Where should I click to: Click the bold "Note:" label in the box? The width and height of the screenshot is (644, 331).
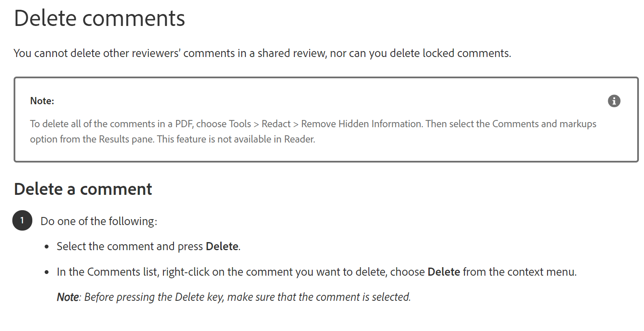tap(42, 101)
